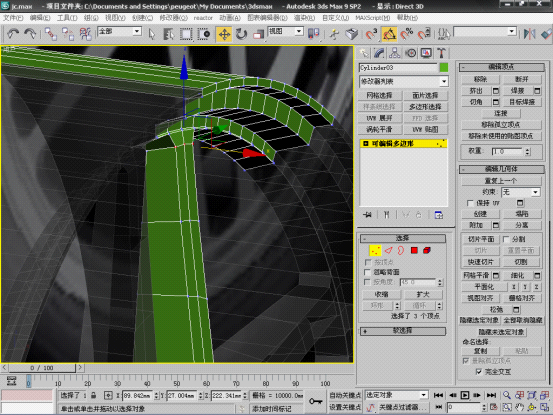Click the 焊接 weld button
The width and height of the screenshot is (553, 415).
click(x=517, y=91)
